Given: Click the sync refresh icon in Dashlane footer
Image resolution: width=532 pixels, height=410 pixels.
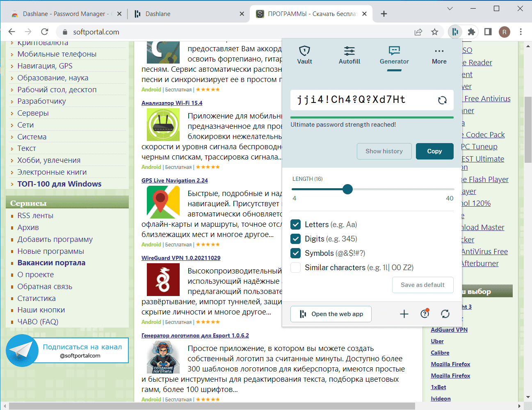Looking at the screenshot, I should [x=445, y=314].
